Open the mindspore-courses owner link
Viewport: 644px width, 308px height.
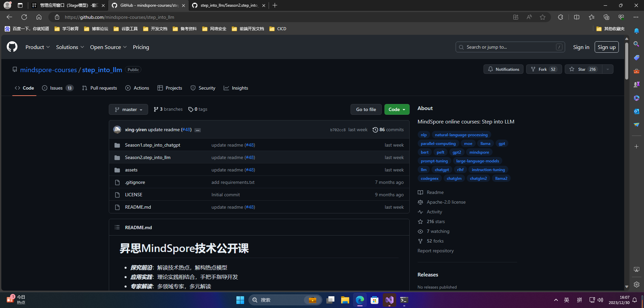click(x=48, y=70)
